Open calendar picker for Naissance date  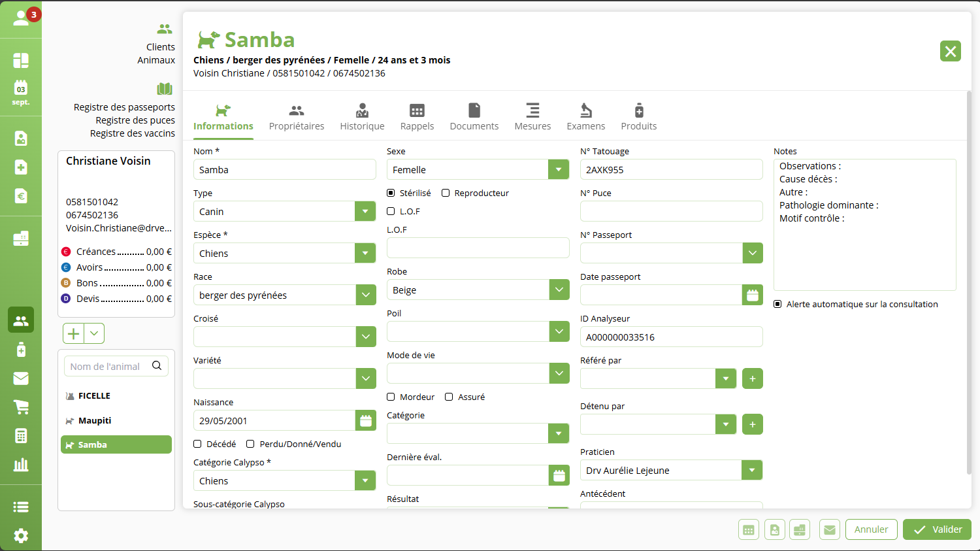click(366, 421)
